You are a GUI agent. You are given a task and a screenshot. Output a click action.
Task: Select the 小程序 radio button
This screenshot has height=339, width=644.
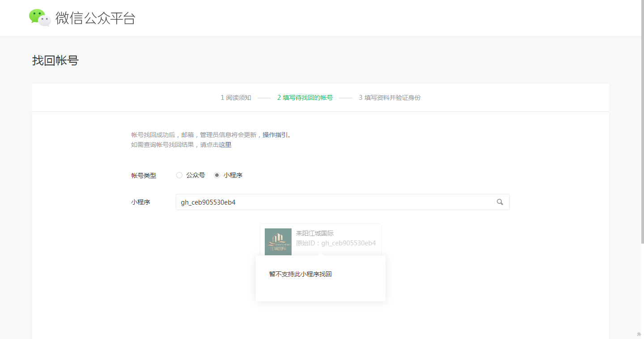click(x=217, y=175)
